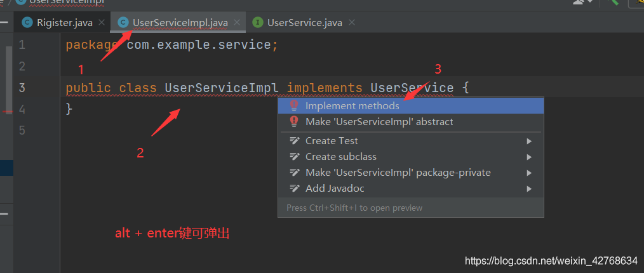
Task: Close the Rigister.java editor tab
Action: [102, 23]
